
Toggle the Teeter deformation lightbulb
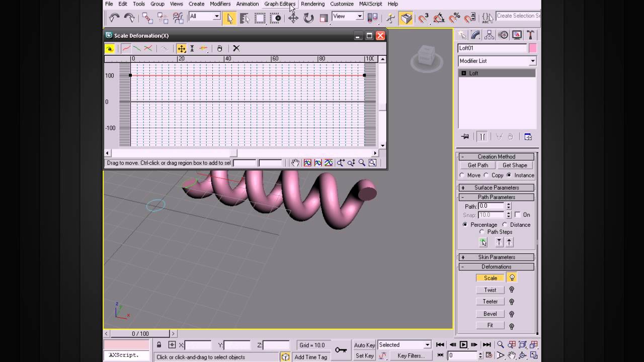(x=512, y=302)
